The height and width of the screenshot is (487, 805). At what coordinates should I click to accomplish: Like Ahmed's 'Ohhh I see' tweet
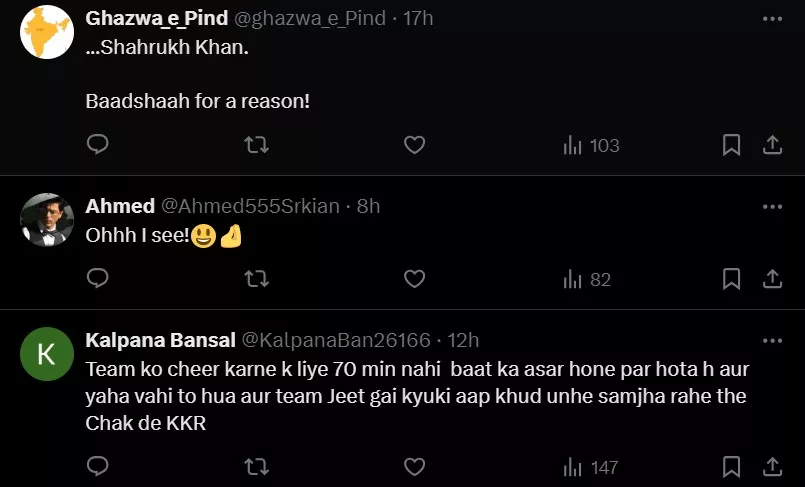point(414,279)
